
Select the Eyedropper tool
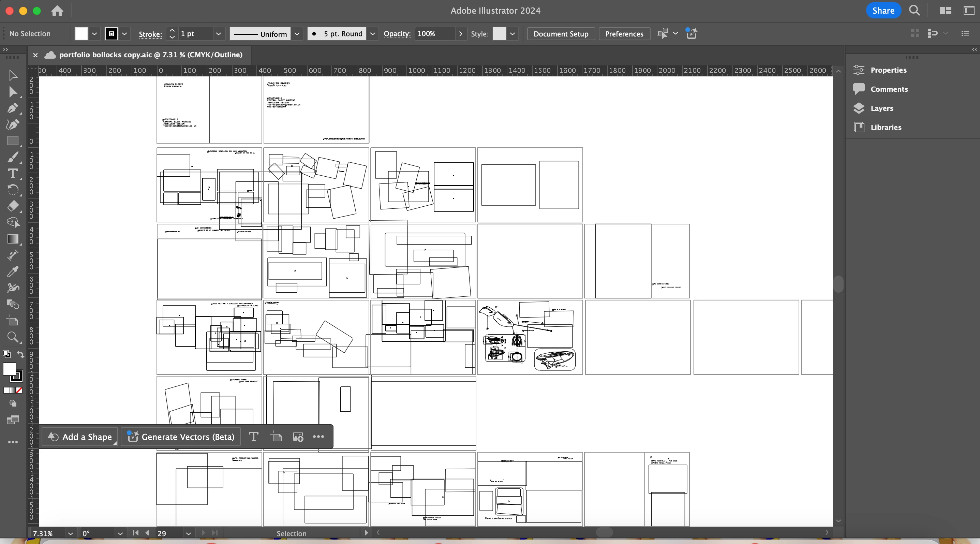pos(13,271)
